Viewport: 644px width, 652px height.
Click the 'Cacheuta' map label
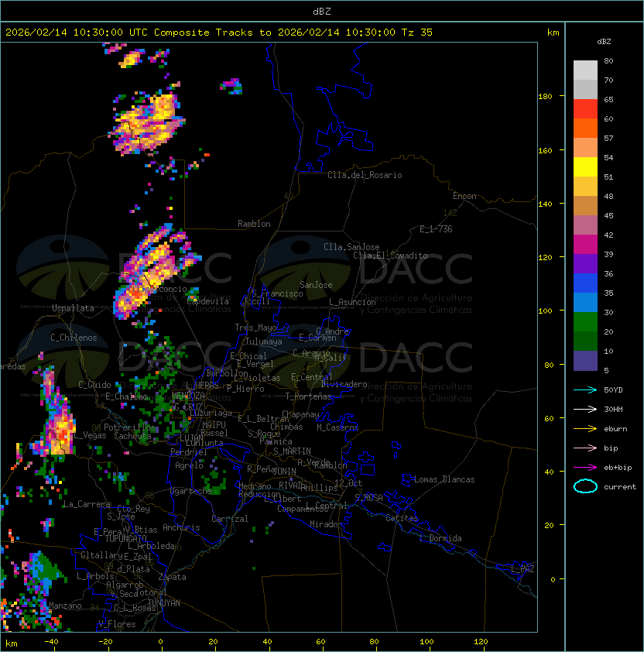click(x=132, y=436)
